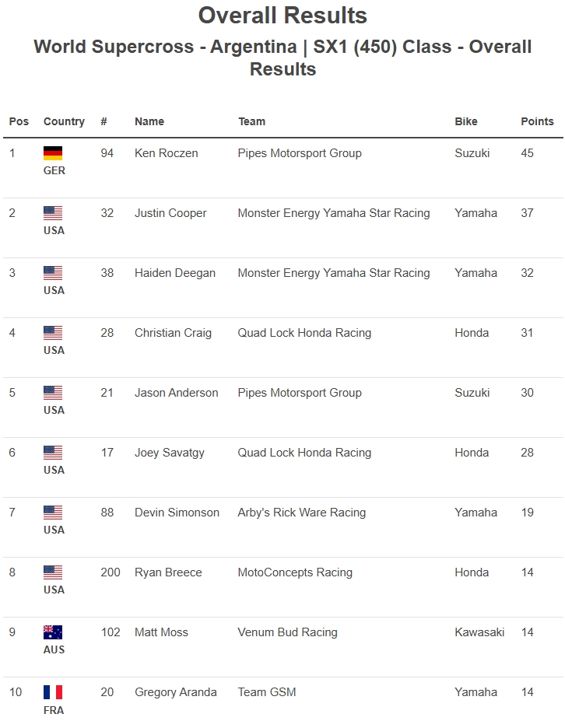Screen dimensions: 565x728
Task: Click Devin Simonson's name
Action: [177, 513]
